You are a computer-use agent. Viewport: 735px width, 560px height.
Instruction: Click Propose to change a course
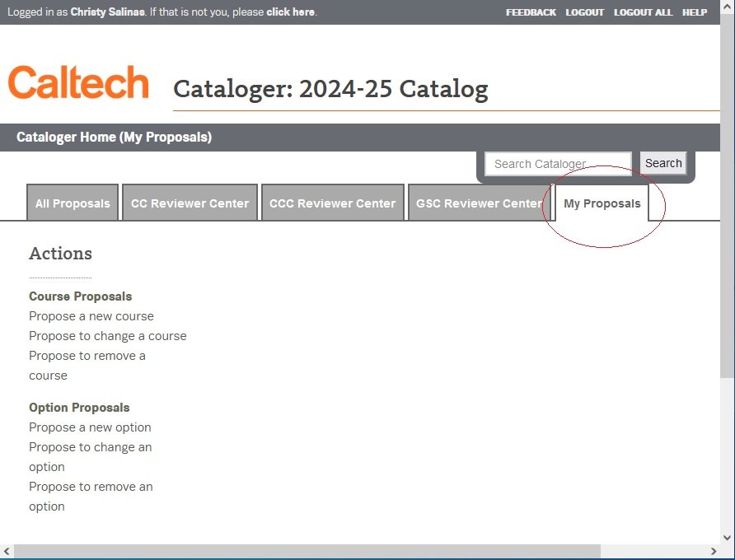(x=108, y=336)
